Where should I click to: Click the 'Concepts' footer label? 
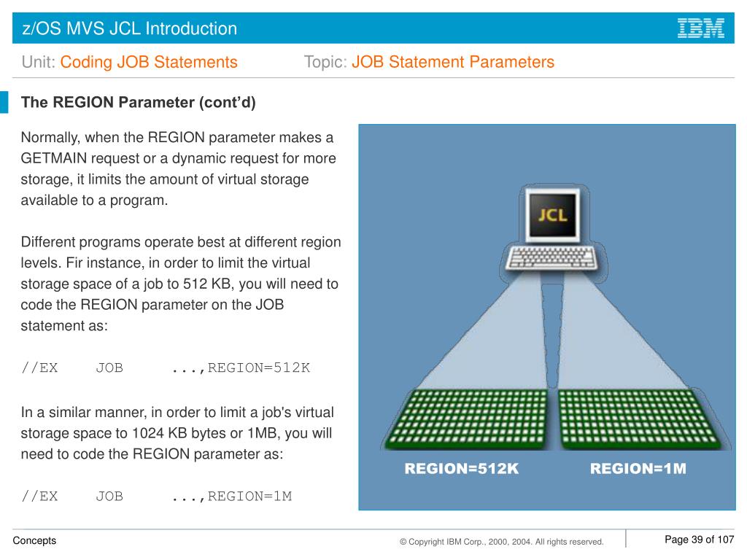[34, 540]
